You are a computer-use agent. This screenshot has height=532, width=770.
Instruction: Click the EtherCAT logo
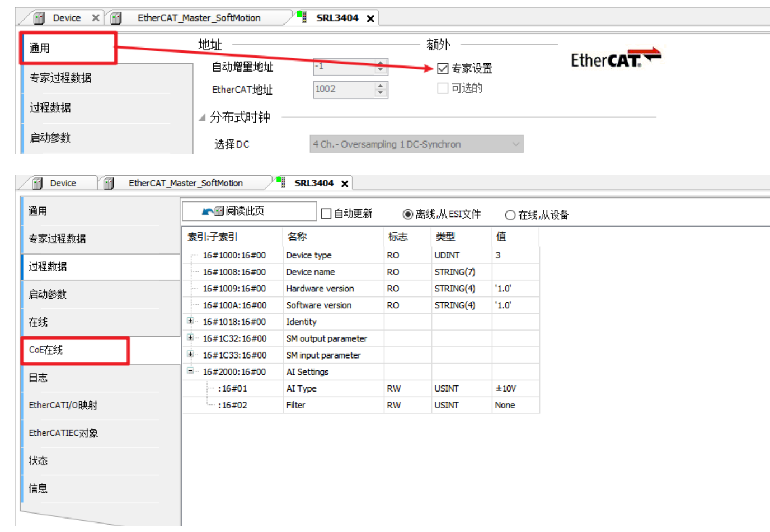pyautogui.click(x=616, y=59)
